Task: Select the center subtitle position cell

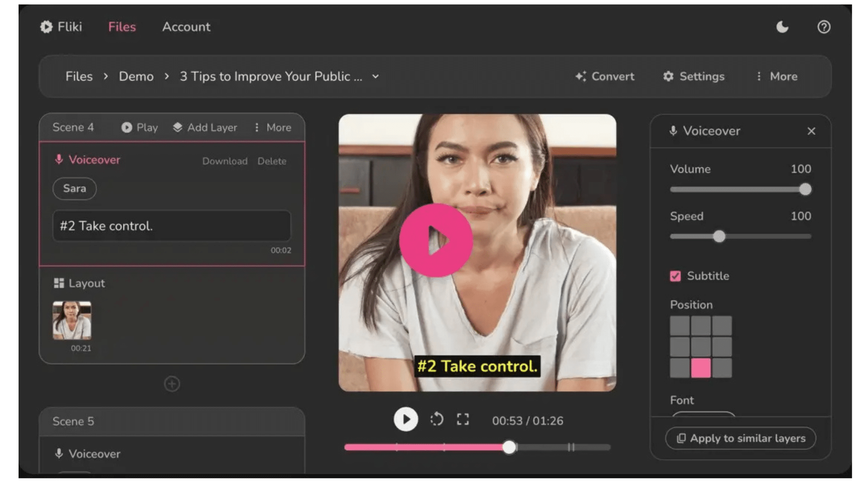Action: click(700, 347)
